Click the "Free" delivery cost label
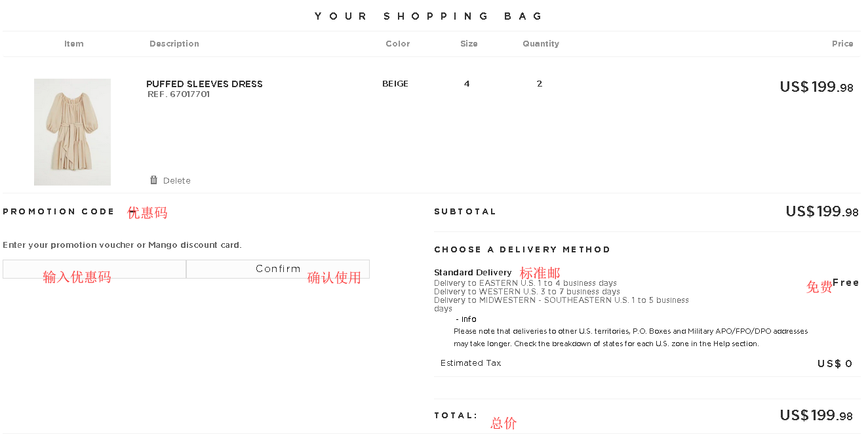 pos(846,283)
